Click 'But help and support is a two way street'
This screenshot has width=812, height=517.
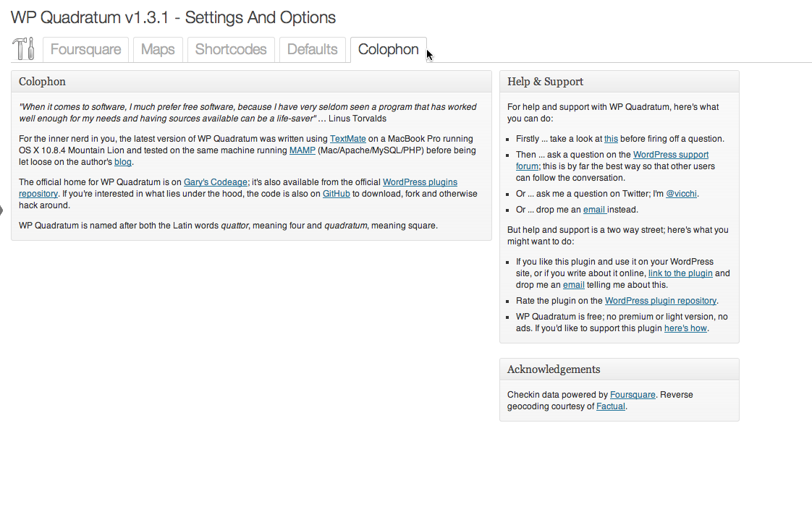tap(618, 236)
